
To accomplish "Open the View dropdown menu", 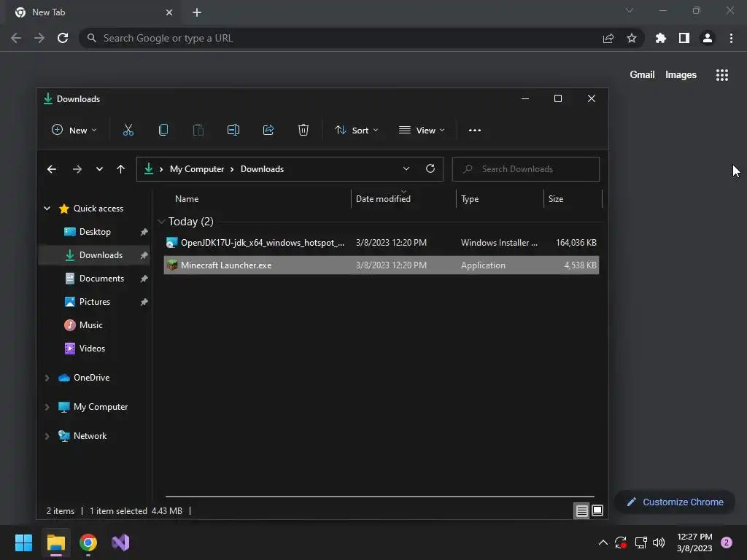I will 422,130.
